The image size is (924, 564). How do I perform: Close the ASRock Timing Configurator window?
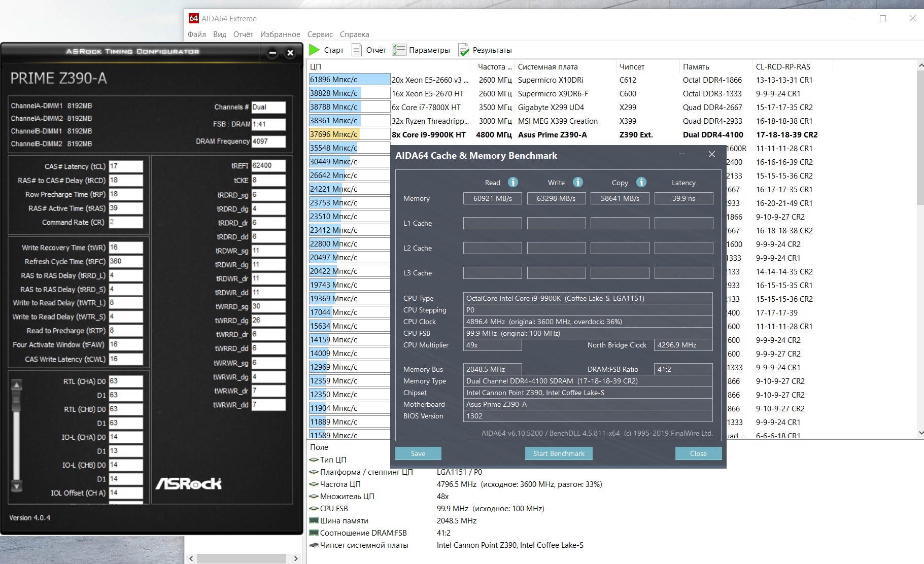pos(290,53)
